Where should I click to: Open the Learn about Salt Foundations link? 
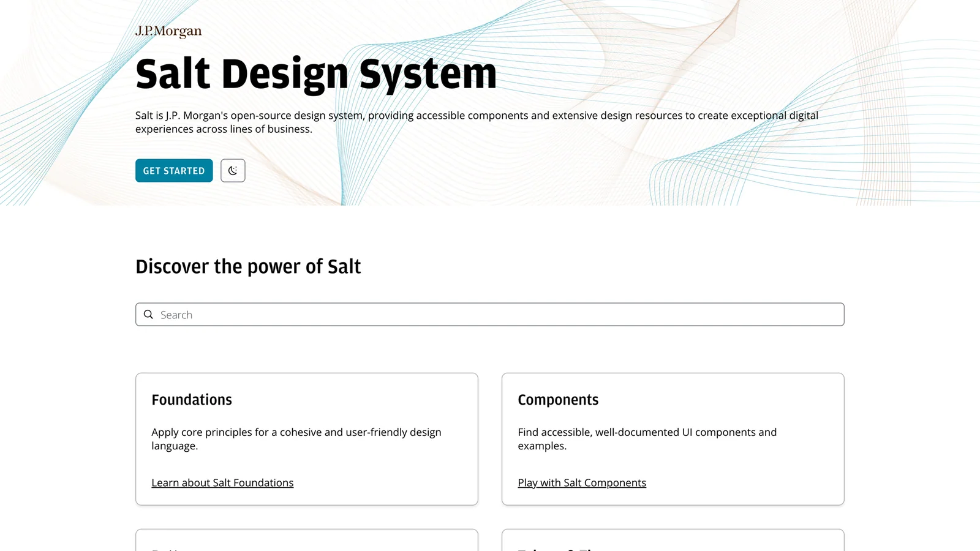[x=222, y=483]
